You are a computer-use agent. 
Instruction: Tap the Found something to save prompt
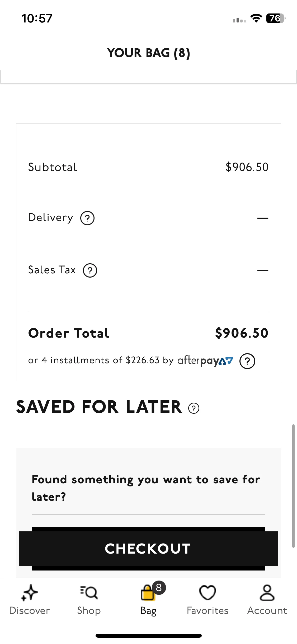146,488
